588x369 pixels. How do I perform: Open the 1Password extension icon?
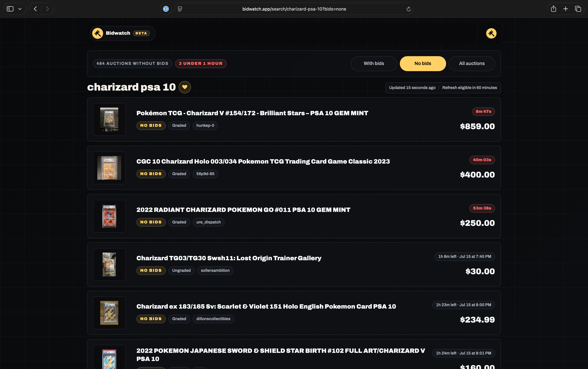[x=166, y=9]
